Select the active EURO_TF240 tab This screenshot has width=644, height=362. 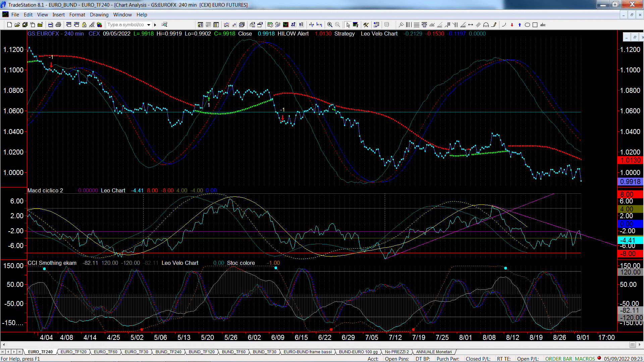[x=40, y=352]
